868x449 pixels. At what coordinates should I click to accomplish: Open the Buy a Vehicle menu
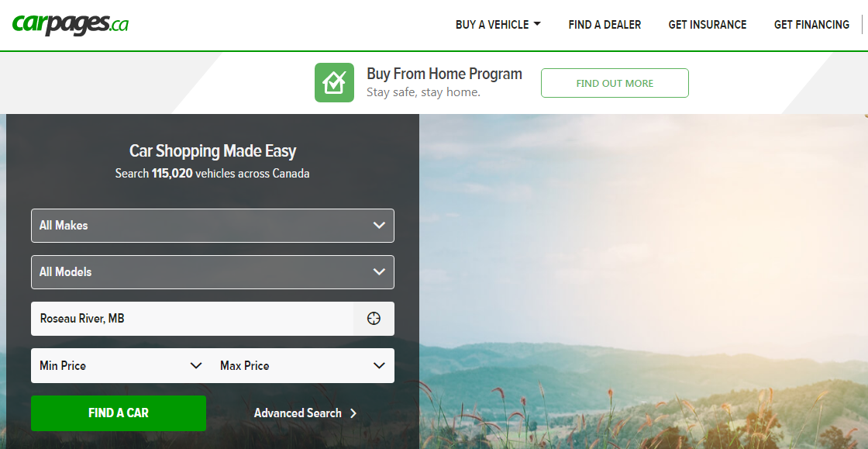(x=492, y=25)
